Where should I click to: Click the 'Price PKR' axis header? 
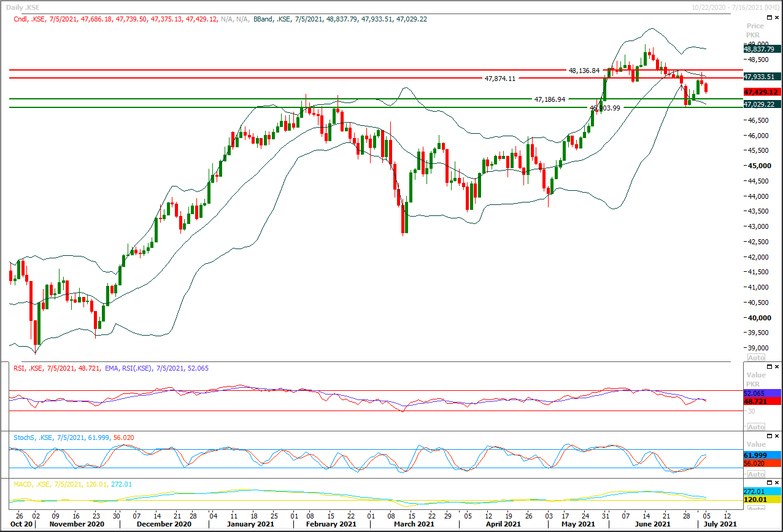click(x=755, y=31)
